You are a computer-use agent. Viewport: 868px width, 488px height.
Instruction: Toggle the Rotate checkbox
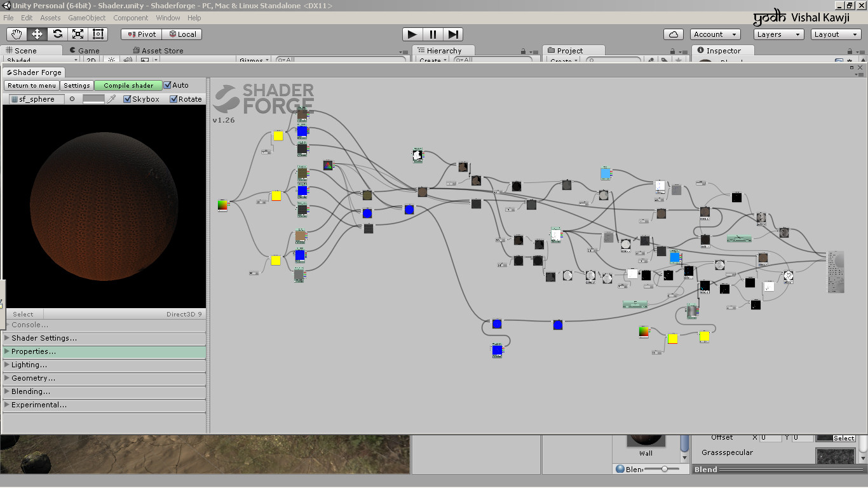coord(173,99)
